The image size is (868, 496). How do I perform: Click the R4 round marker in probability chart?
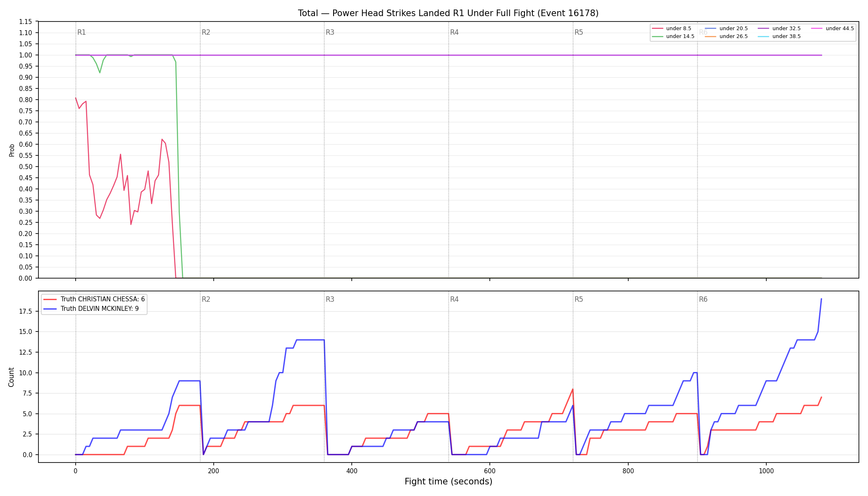[454, 32]
